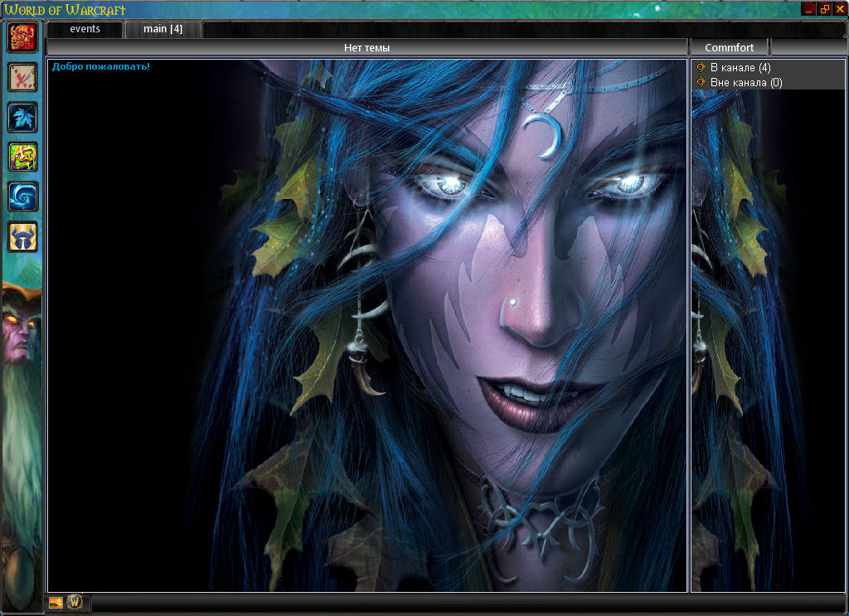Open the parchment map with red X icon
Image resolution: width=849 pixels, height=616 pixels.
click(x=22, y=77)
